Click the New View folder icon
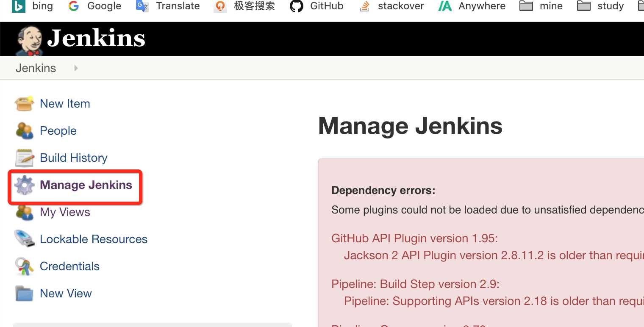 click(x=24, y=293)
